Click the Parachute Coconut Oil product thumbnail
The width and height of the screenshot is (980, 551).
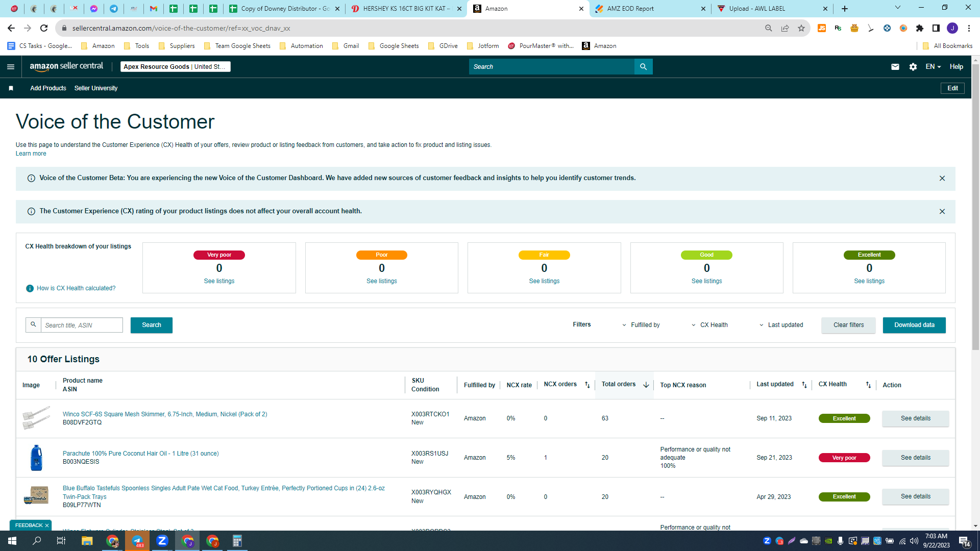[36, 458]
